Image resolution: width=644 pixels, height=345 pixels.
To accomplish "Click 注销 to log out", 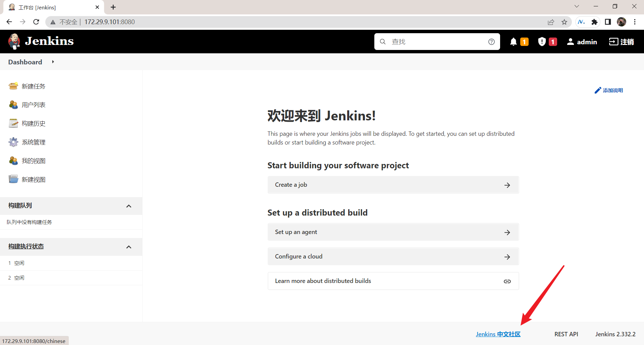I will pyautogui.click(x=622, y=42).
